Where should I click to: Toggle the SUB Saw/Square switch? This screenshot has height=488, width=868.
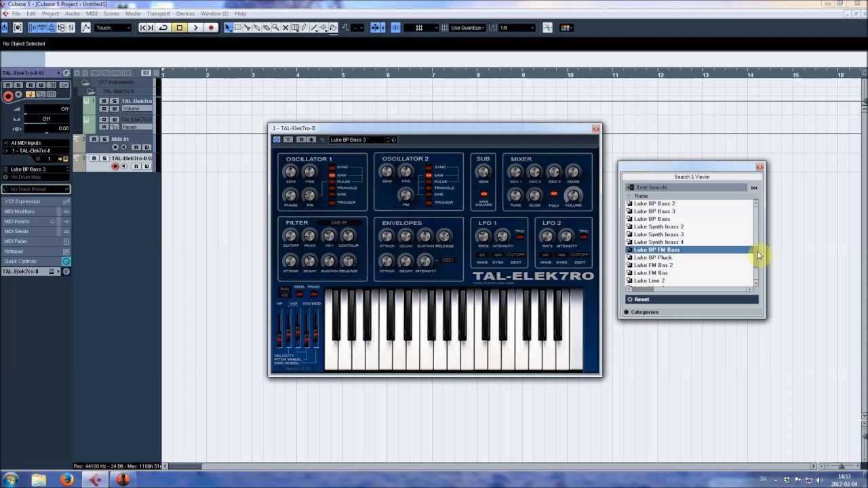coord(484,194)
